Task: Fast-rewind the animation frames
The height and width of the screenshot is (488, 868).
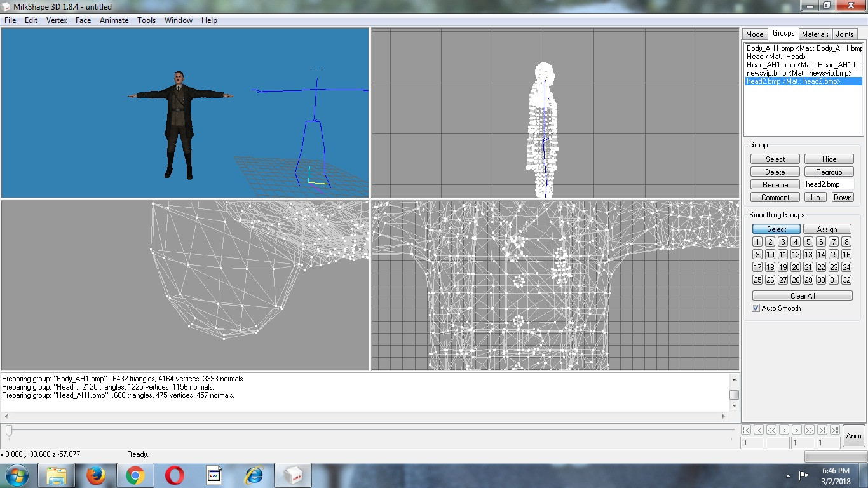Action: click(771, 430)
